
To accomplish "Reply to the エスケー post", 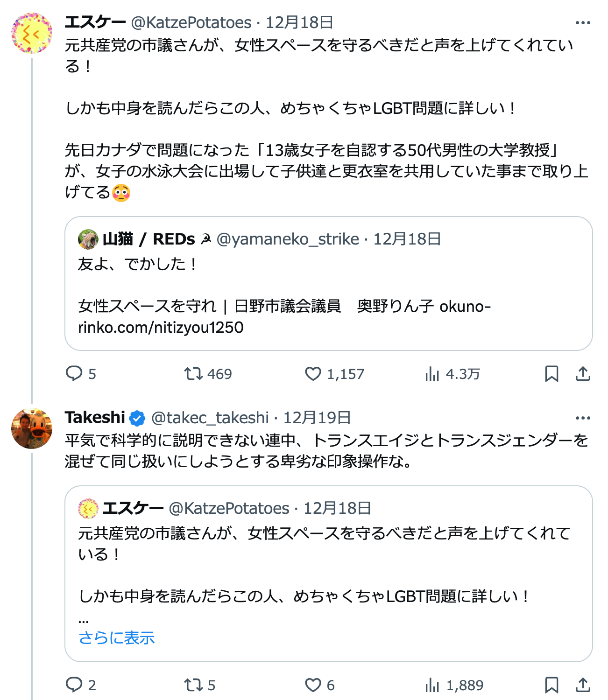I will click(x=74, y=374).
